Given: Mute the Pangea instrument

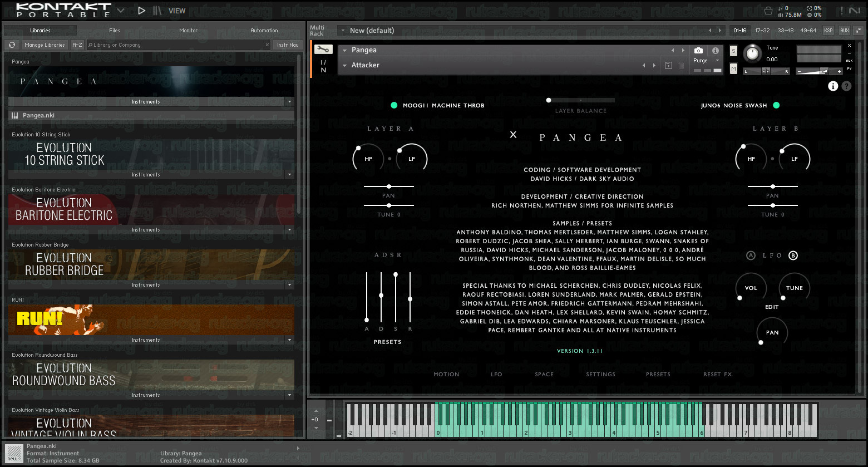Looking at the screenshot, I should 733,69.
